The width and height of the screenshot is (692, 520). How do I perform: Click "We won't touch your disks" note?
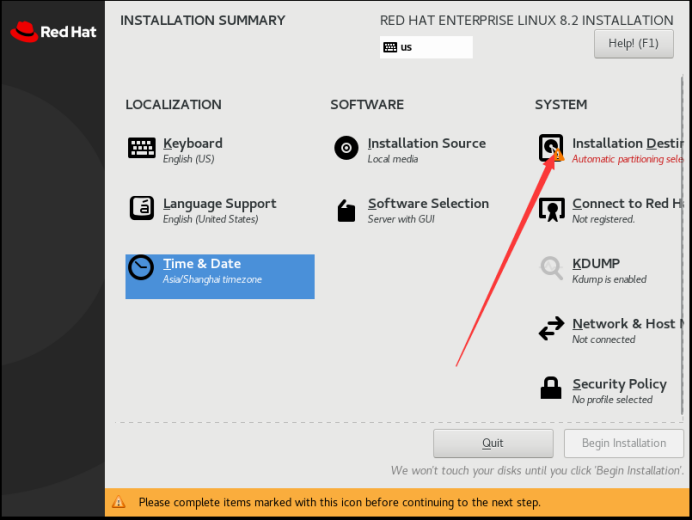tap(537, 471)
